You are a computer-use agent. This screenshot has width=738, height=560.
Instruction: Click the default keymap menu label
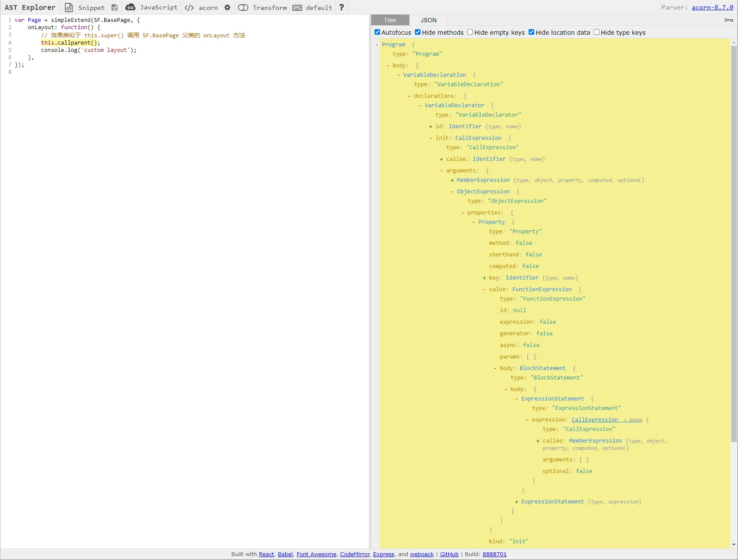[319, 8]
